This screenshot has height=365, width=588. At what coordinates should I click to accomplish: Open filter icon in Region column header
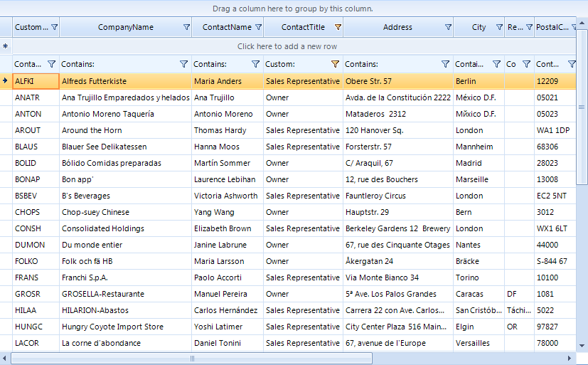(x=529, y=27)
